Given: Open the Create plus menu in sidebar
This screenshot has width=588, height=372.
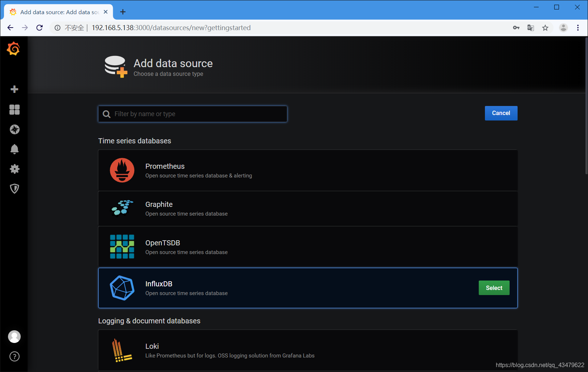Looking at the screenshot, I should pos(15,89).
